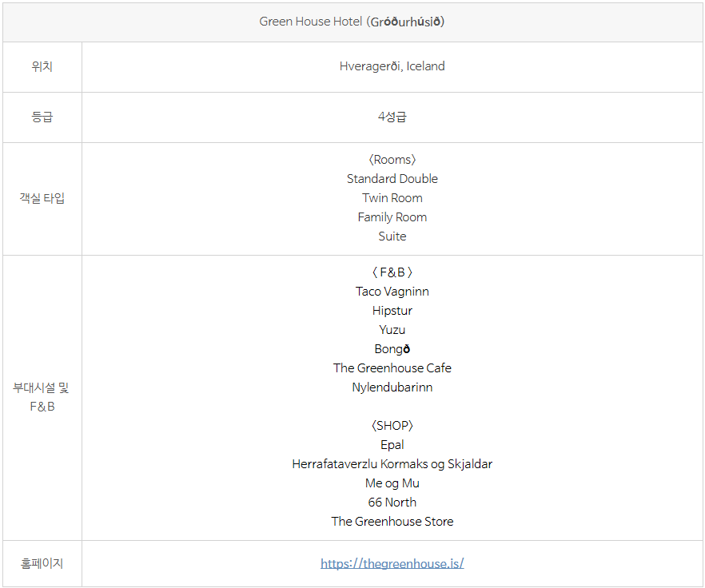Click the Taco Vagninn restaurant name
Screen dimensions: 705x588
tap(392, 292)
